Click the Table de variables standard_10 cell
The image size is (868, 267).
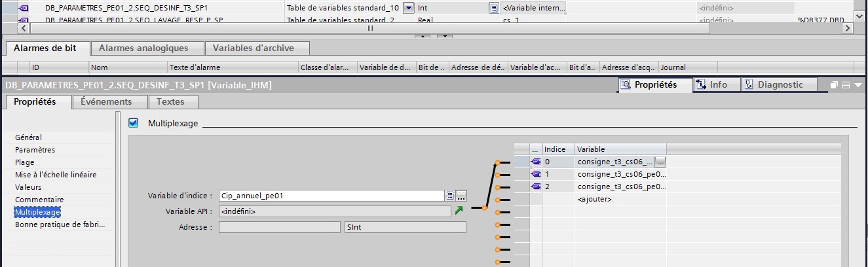[x=343, y=8]
